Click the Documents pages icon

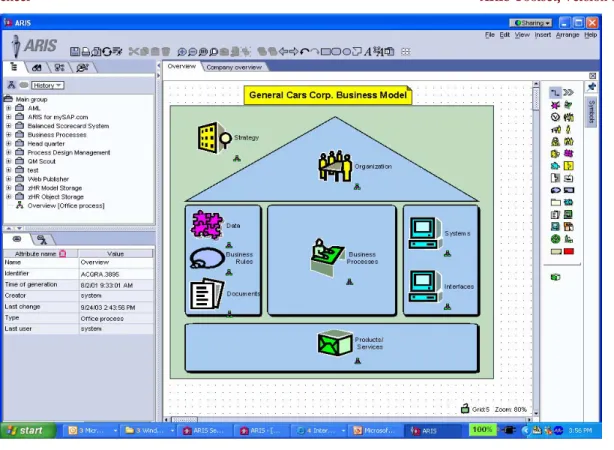pos(207,294)
